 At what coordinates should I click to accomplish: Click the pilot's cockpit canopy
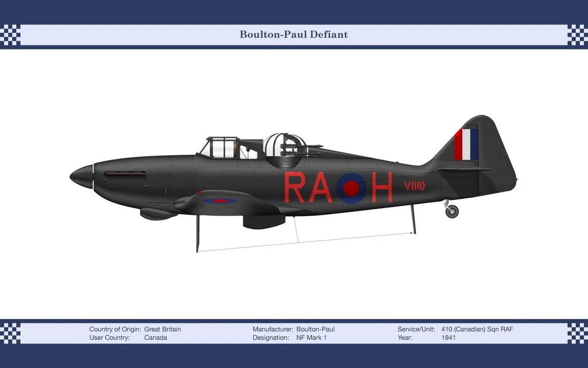point(219,147)
